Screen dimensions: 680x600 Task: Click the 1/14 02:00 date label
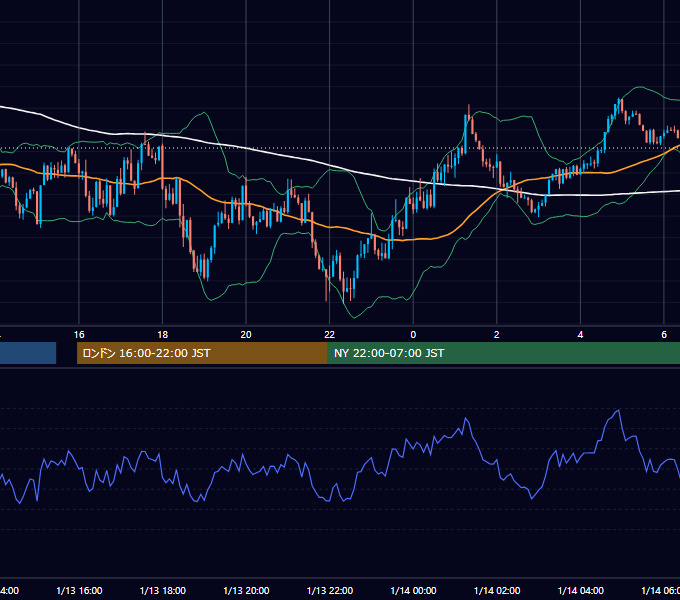(x=497, y=590)
